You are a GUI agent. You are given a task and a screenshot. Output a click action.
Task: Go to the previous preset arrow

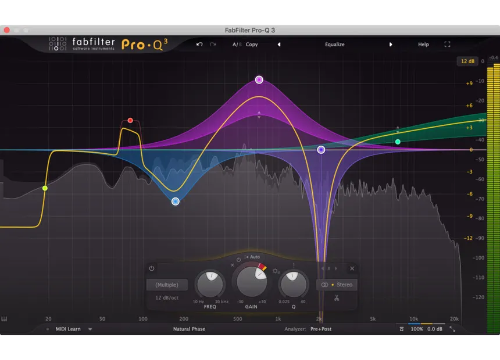coord(279,44)
